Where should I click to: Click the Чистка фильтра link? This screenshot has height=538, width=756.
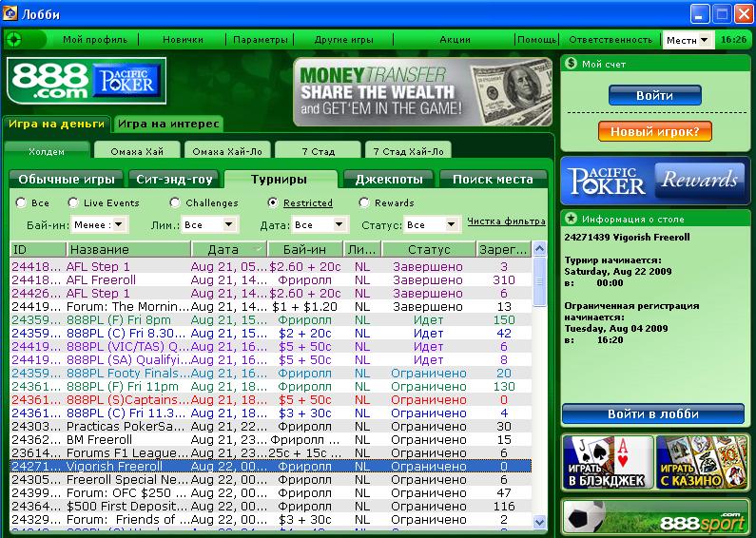click(506, 221)
